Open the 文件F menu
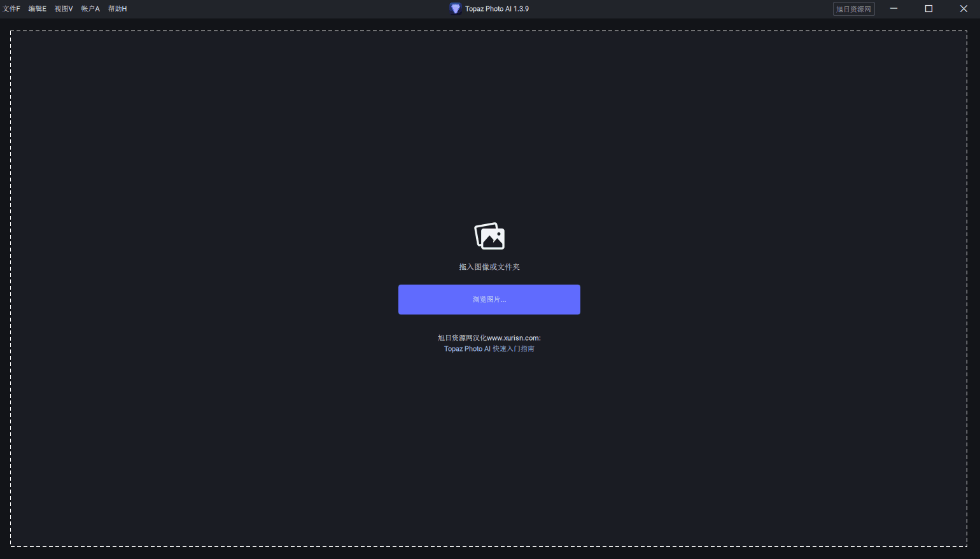 coord(11,9)
